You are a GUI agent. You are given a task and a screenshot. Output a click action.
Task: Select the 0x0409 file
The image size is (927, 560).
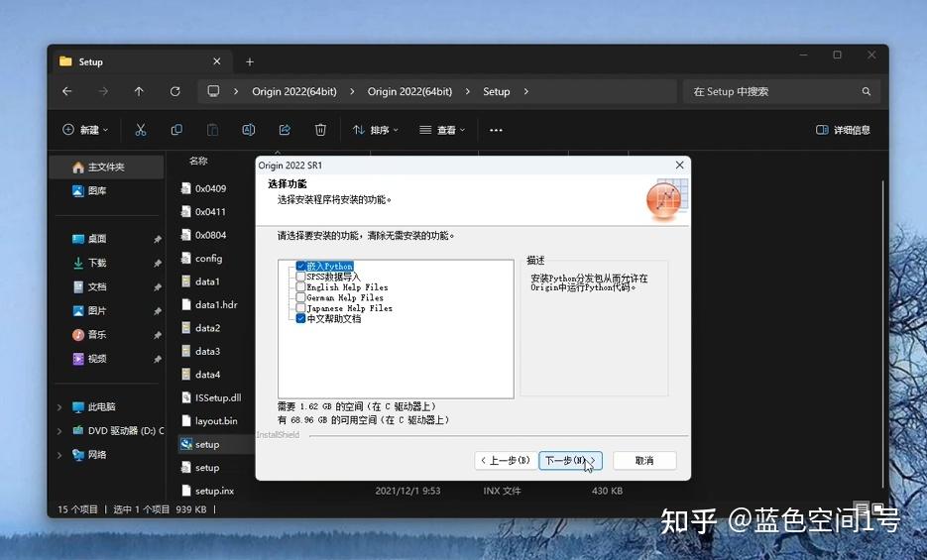pyautogui.click(x=204, y=188)
